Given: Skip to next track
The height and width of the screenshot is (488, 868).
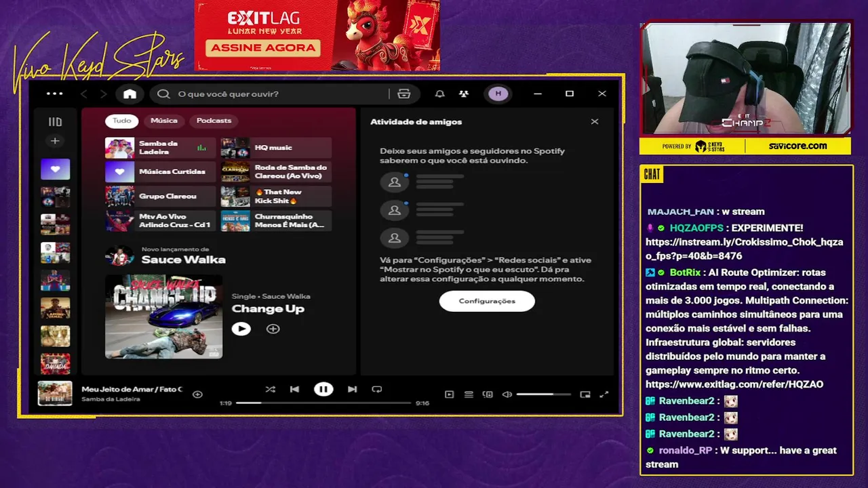Looking at the screenshot, I should (x=352, y=389).
